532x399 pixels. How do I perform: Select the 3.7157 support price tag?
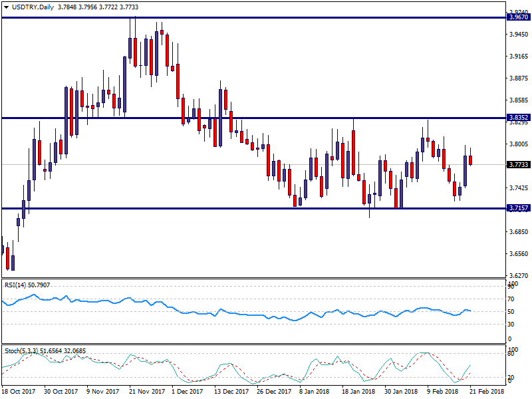click(518, 208)
